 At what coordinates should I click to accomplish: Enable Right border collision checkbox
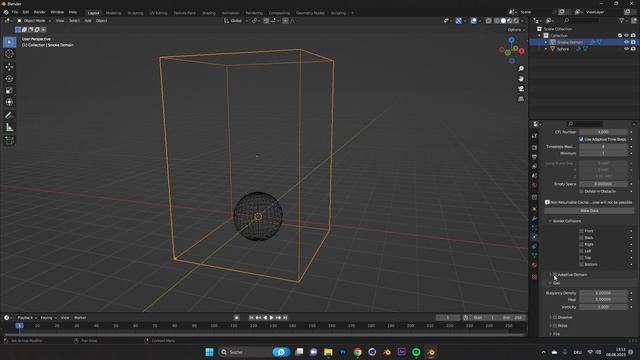pos(581,244)
